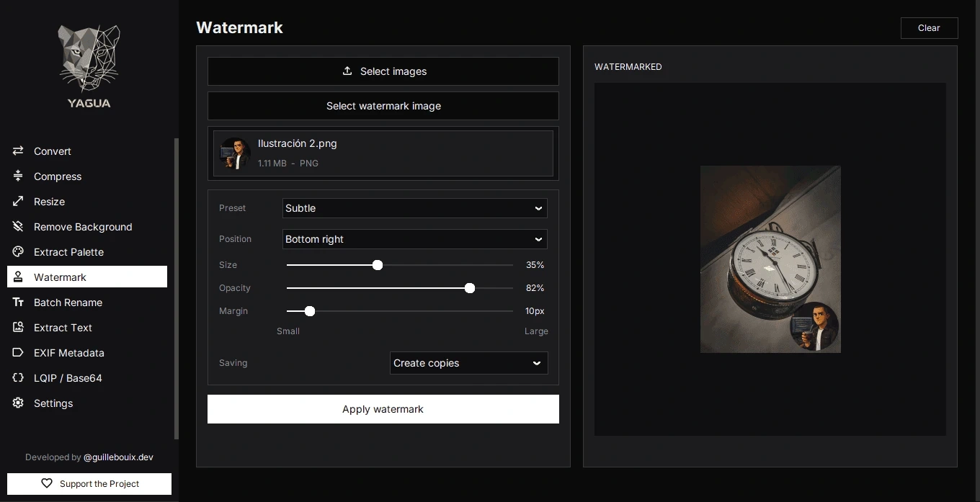The width and height of the screenshot is (980, 502).
Task: Click the sidebar vertical scrollbar
Action: point(177,288)
